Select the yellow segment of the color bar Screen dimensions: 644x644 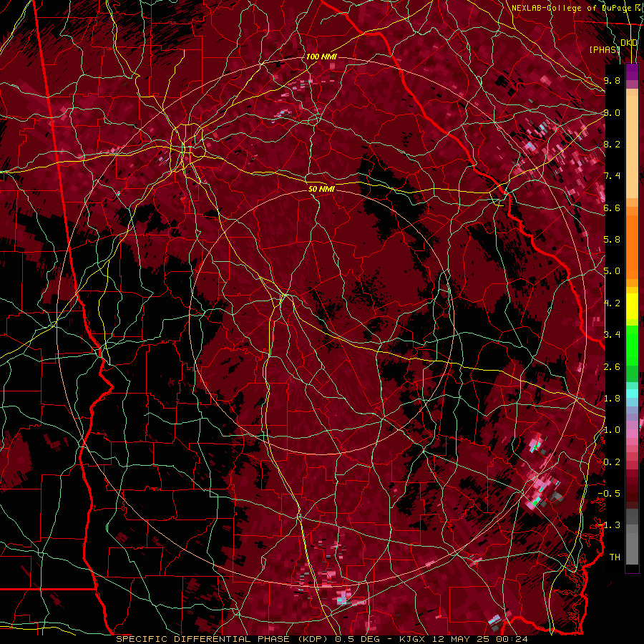point(632,306)
